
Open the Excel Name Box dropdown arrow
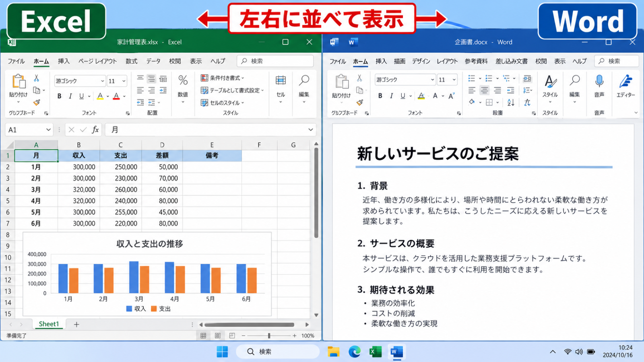[48, 130]
